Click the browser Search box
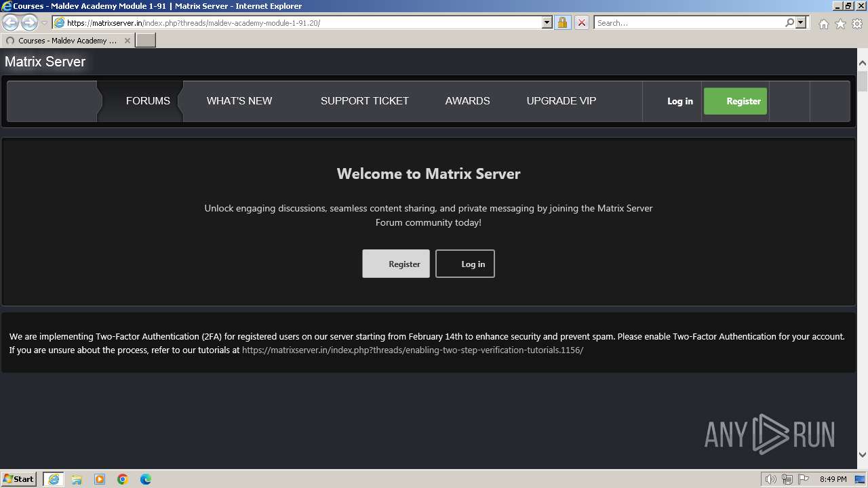868x488 pixels. tap(689, 22)
